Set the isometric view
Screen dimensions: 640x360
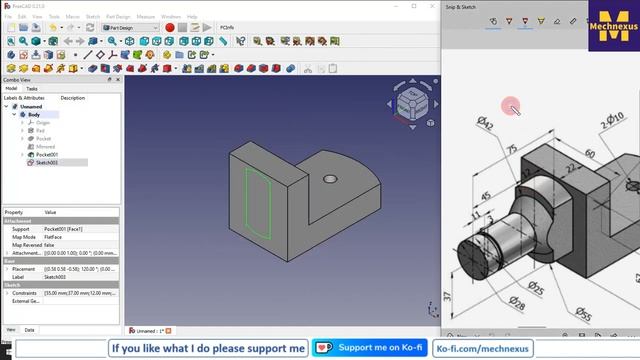129,41
